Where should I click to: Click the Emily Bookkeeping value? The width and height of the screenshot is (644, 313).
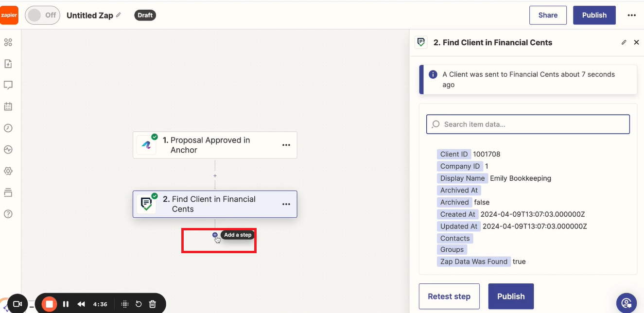click(x=521, y=178)
